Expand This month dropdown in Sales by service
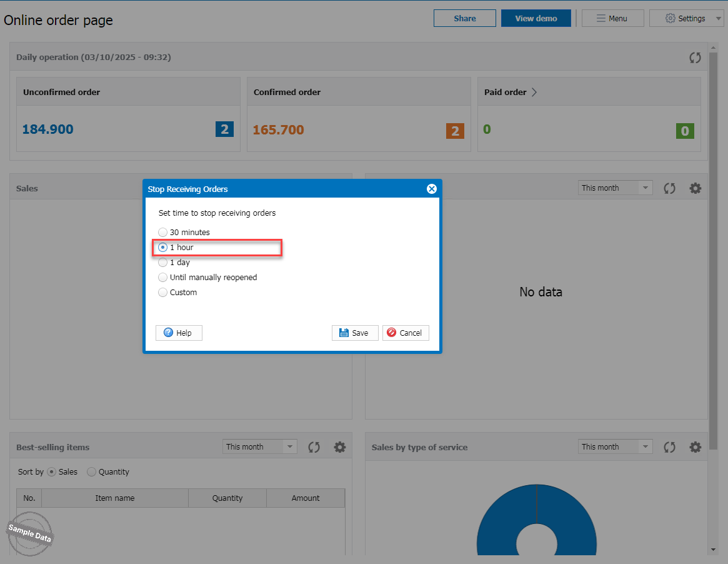 645,447
